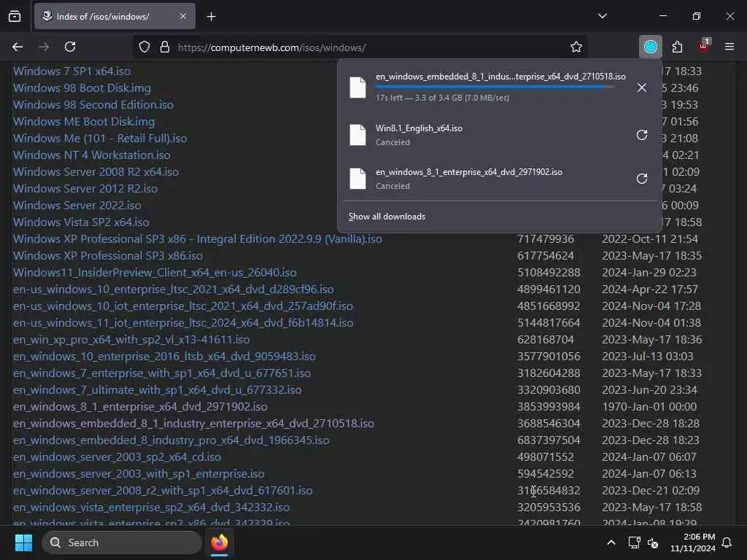Open Windows Server 2012 R2.iso link

coord(85,189)
